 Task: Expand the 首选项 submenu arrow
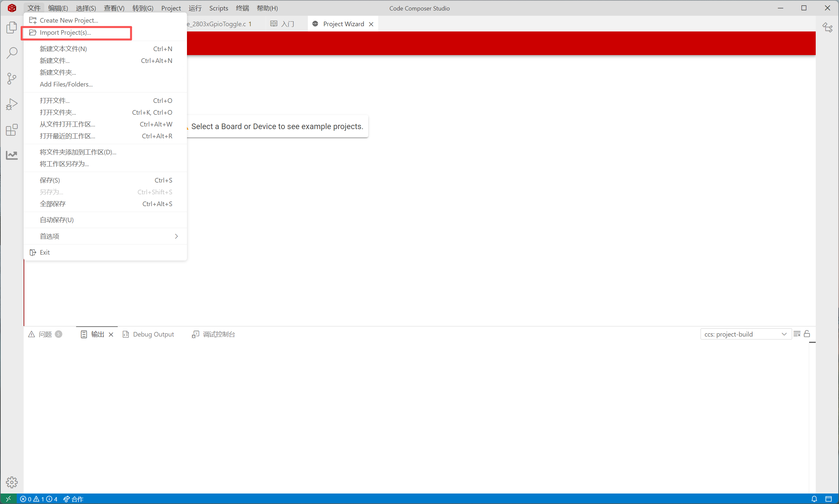click(176, 236)
